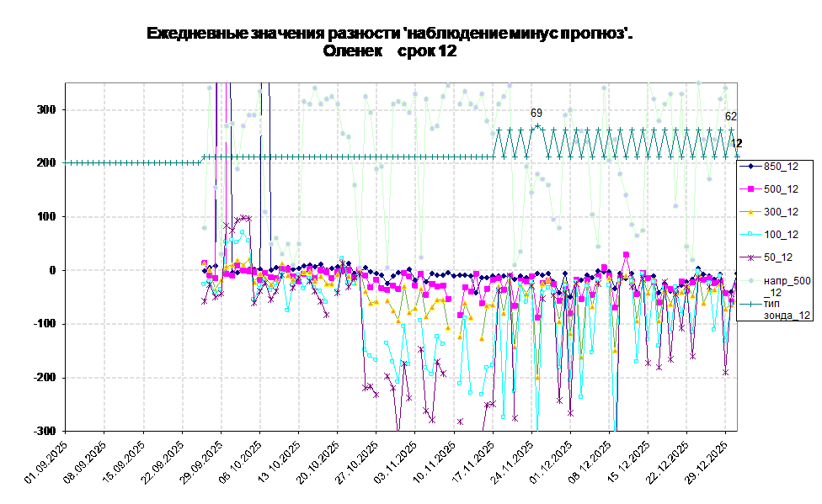Image resolution: width=822 pixels, height=504 pixels.
Task: Select the 500_12 legend label
Action: (781, 189)
